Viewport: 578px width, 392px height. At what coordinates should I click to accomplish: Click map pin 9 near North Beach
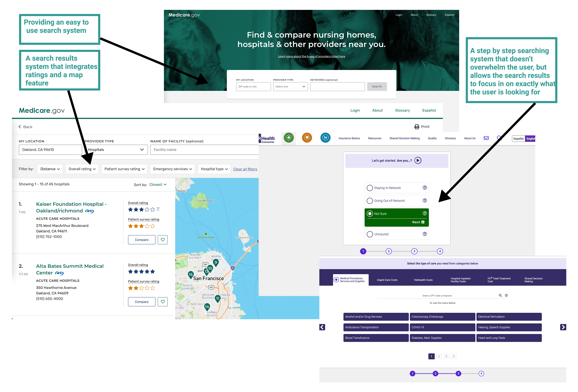(216, 263)
